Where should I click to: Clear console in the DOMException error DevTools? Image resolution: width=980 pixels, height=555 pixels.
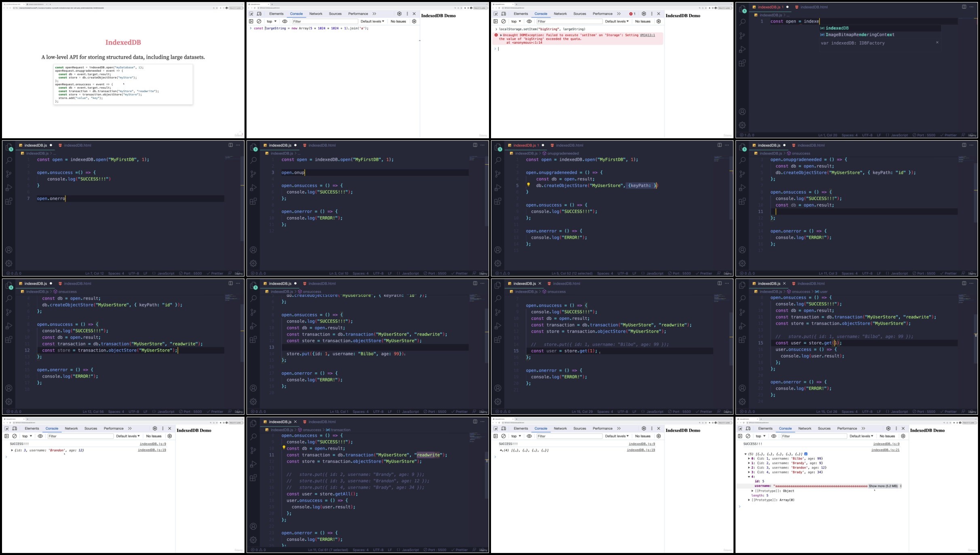(x=504, y=21)
